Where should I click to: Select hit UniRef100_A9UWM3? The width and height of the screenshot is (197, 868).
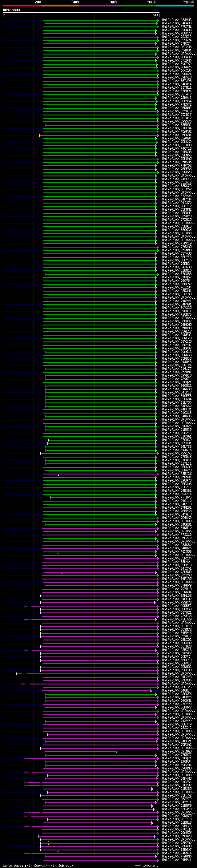(177, 30)
